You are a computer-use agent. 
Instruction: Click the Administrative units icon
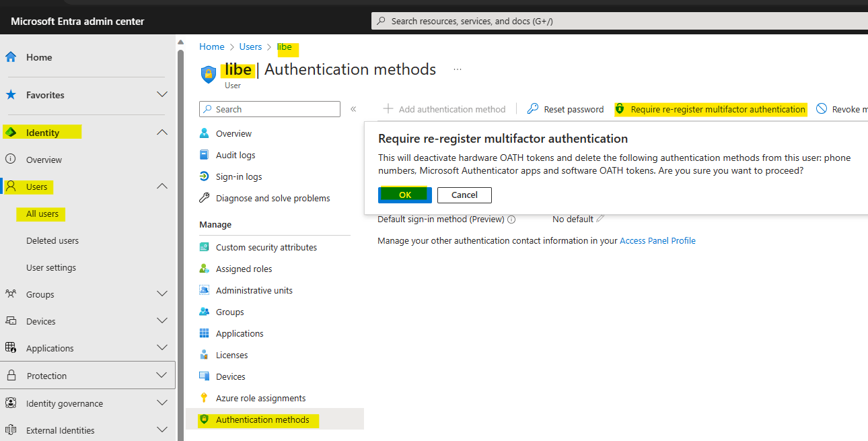click(x=205, y=290)
